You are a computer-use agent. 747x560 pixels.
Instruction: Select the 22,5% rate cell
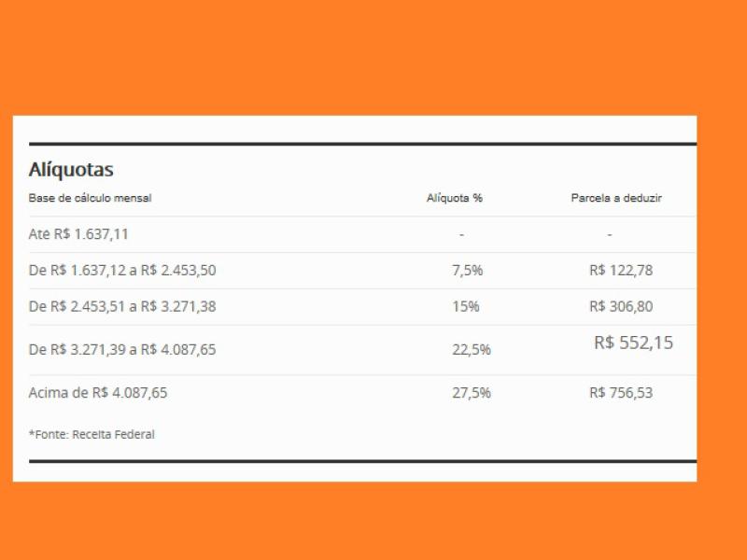point(472,349)
